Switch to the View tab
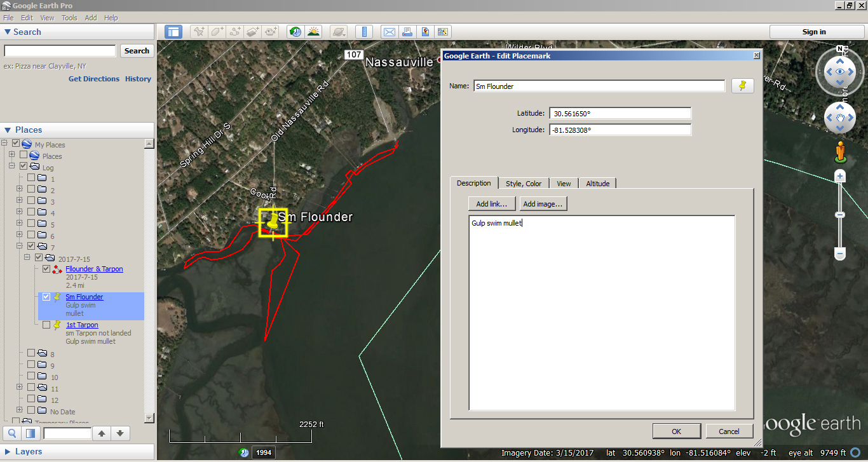Screen dimensions: 868x462 [x=564, y=184]
